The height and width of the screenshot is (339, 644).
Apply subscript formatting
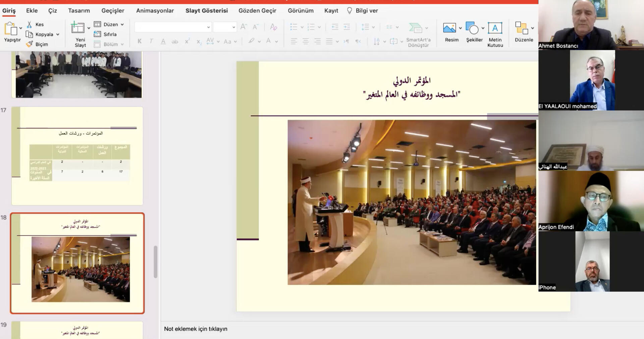[199, 42]
